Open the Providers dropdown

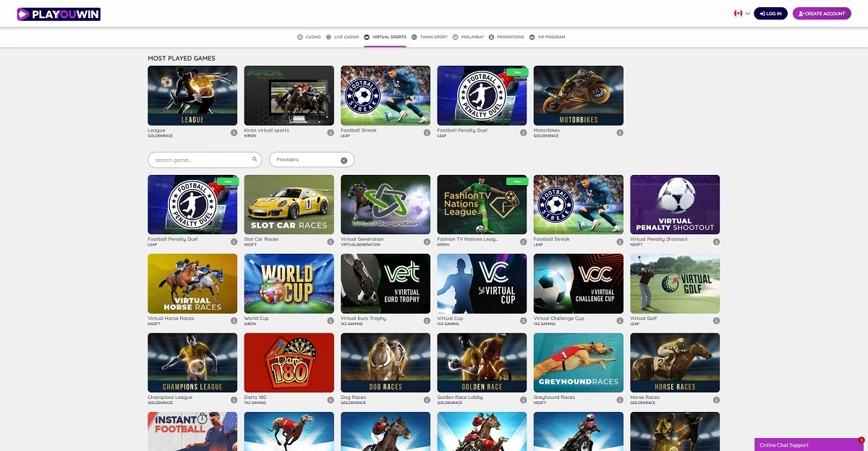click(312, 160)
